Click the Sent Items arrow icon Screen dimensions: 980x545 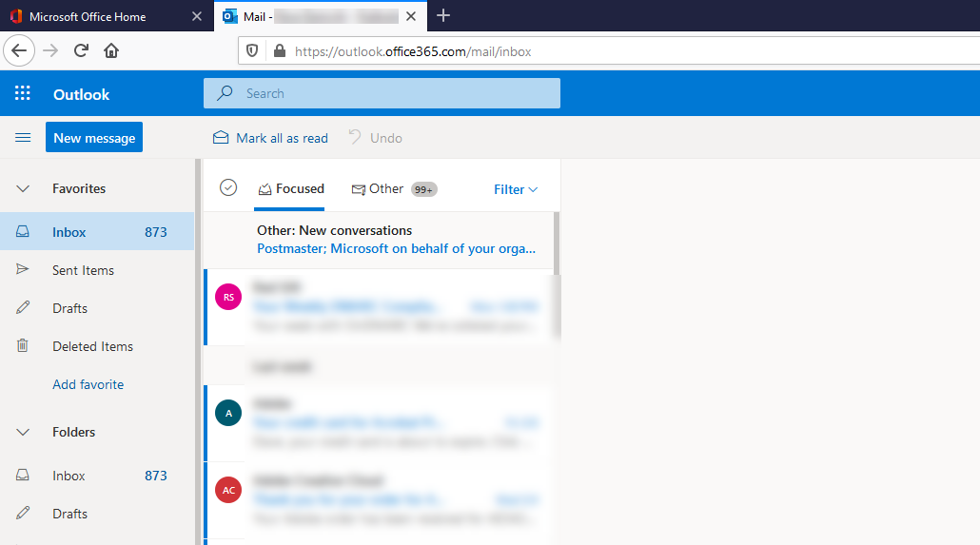point(23,269)
